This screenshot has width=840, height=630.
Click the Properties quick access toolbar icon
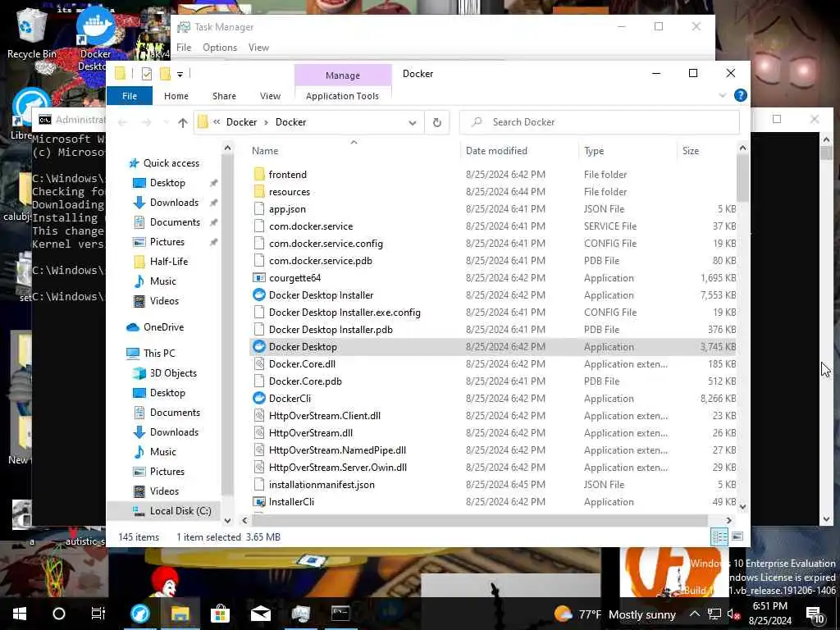pyautogui.click(x=146, y=74)
